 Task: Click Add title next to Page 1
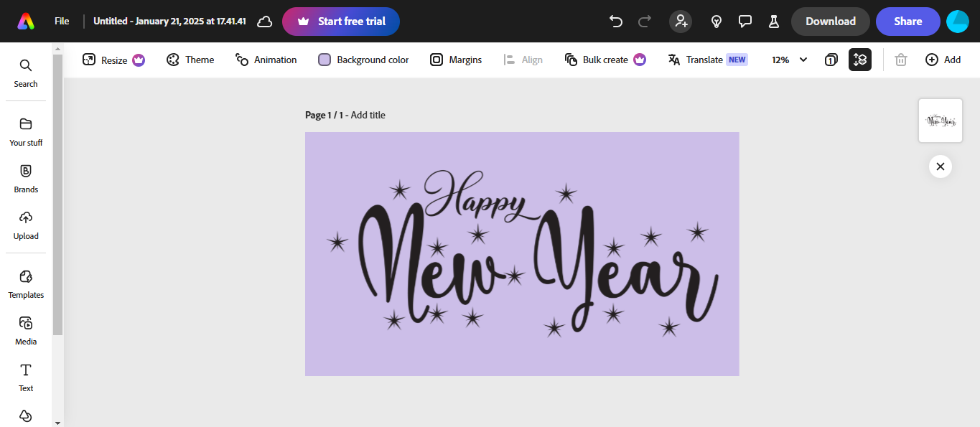[368, 115]
